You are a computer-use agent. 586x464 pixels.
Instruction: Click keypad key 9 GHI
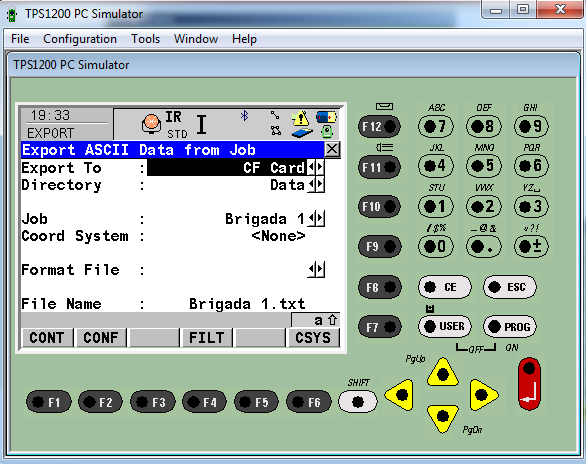coord(531,127)
